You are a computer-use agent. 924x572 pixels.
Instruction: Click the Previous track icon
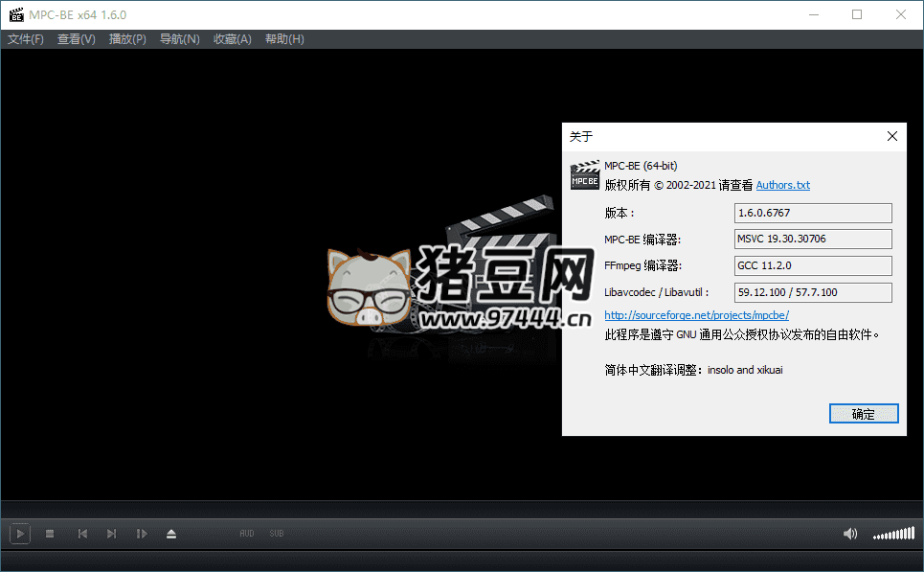point(82,534)
